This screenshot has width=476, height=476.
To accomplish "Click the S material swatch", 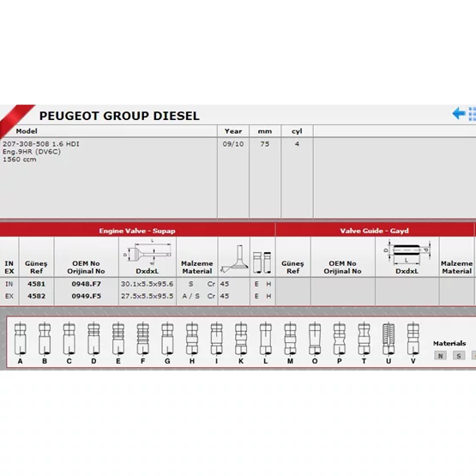I will [459, 356].
